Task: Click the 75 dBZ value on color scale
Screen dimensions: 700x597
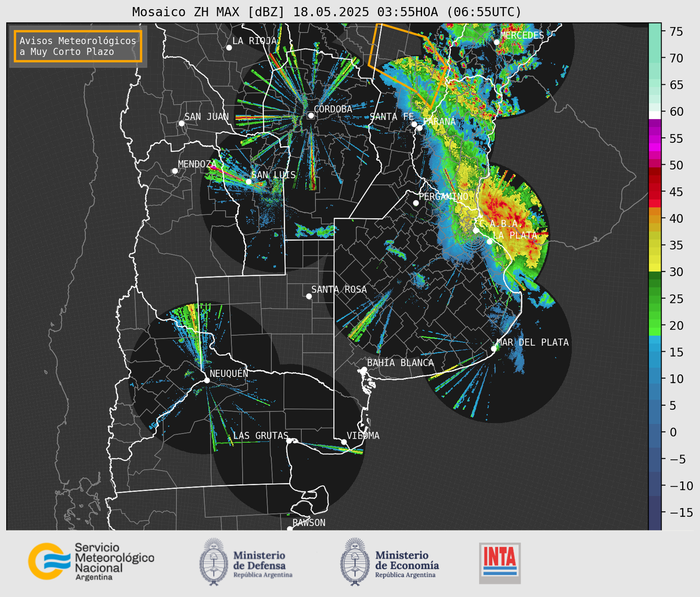Action: point(676,32)
